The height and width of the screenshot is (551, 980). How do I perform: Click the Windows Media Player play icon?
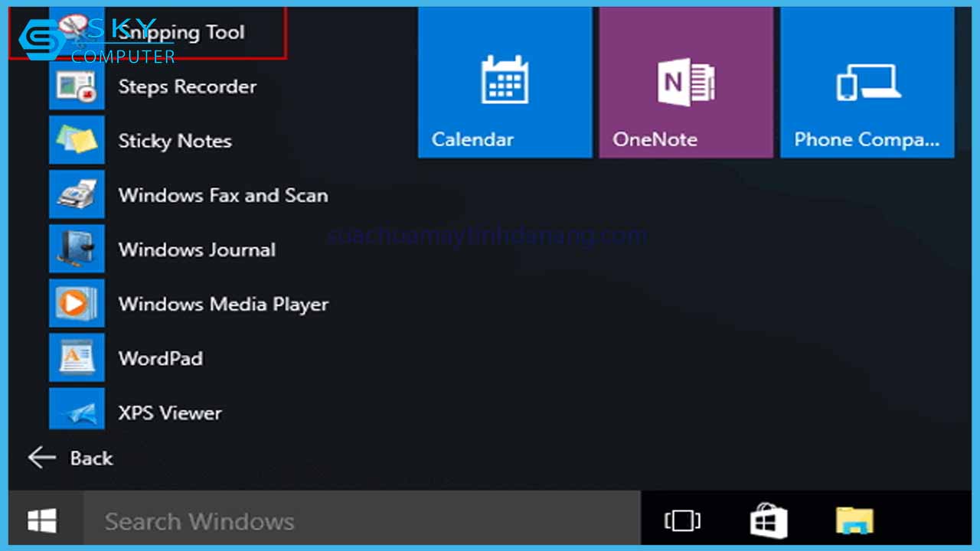77,304
